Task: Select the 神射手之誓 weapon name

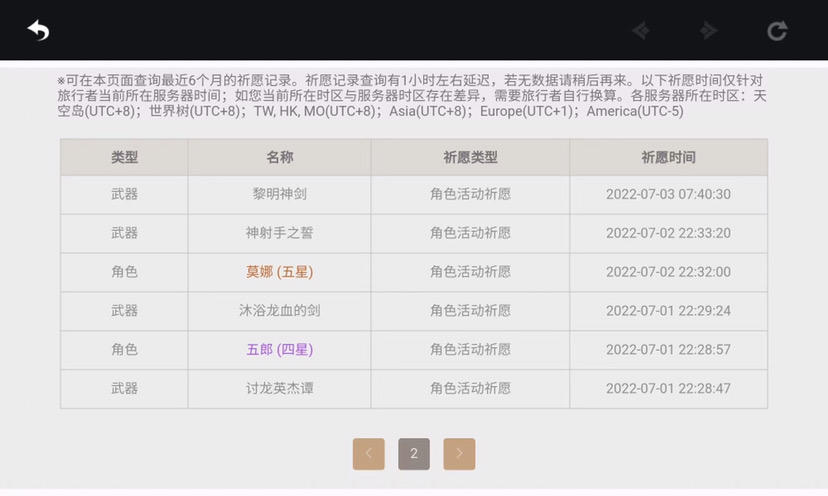Action: click(279, 233)
